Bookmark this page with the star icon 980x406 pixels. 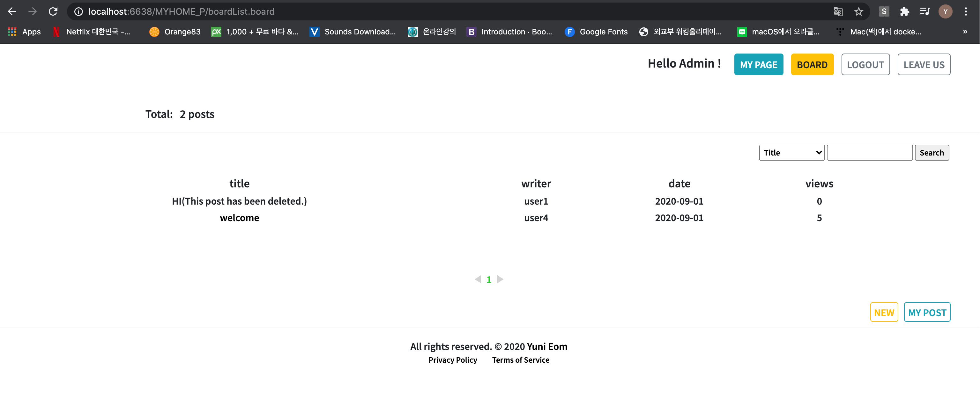click(x=858, y=11)
